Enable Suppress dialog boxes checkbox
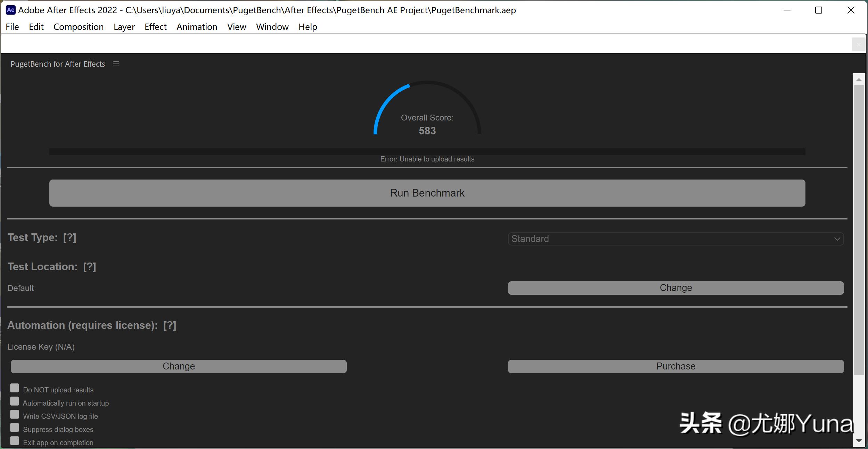868x449 pixels. point(15,427)
